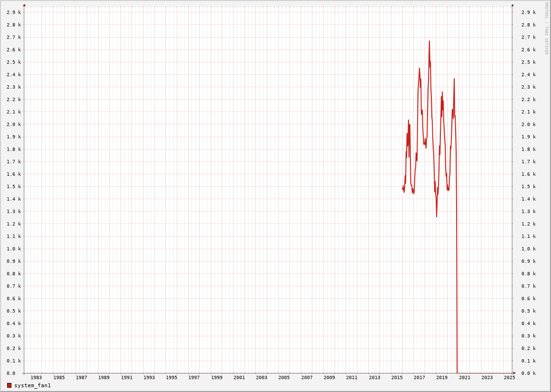
Task: Click the 2.9 k label on left axis
Action: point(13,12)
